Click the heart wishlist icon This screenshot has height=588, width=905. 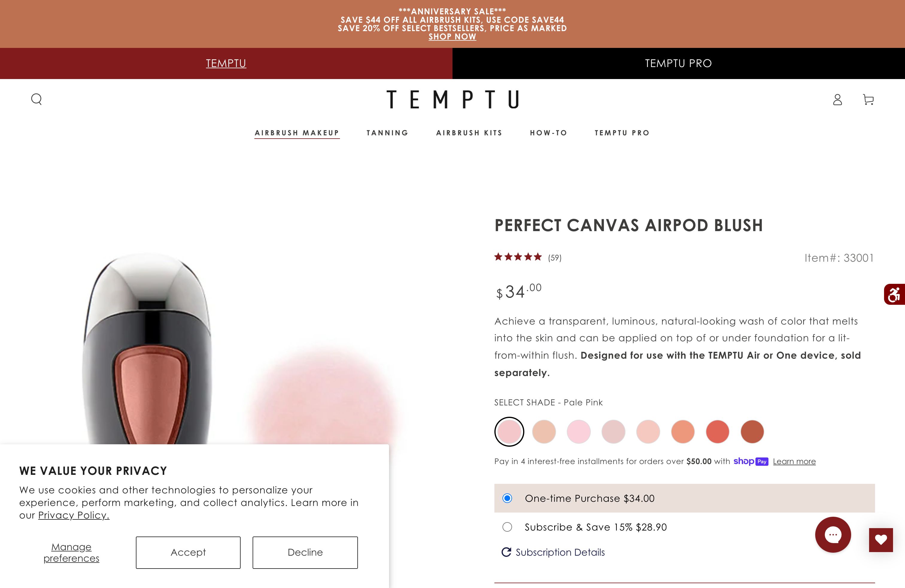881,540
